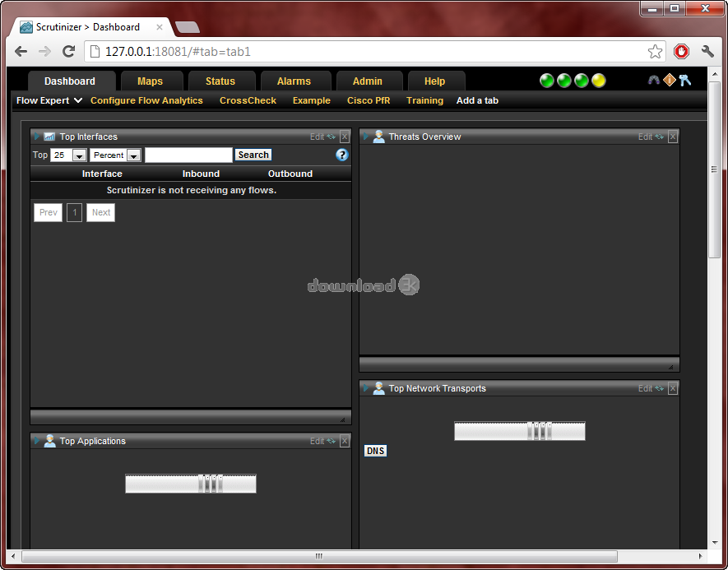This screenshot has height=570, width=728.
Task: Click the second green status light
Action: point(564,81)
